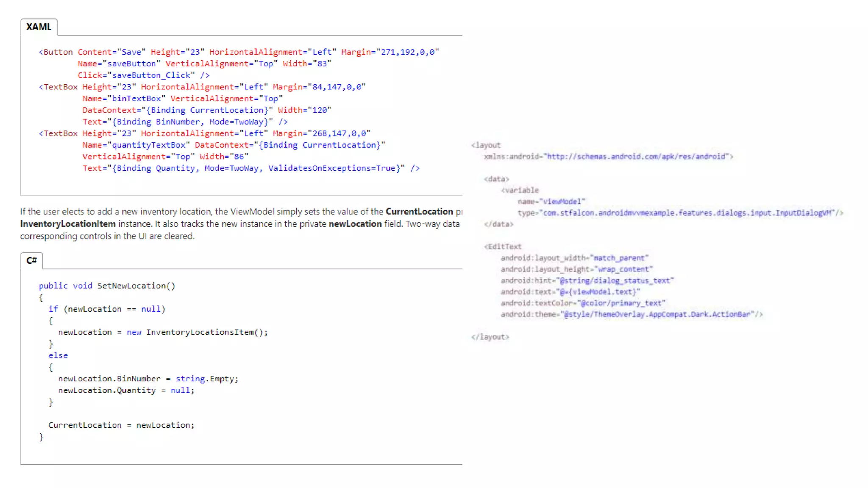This screenshot has width=868, height=488.
Task: Click the newLocation.Quantity = null line
Action: [x=126, y=390]
